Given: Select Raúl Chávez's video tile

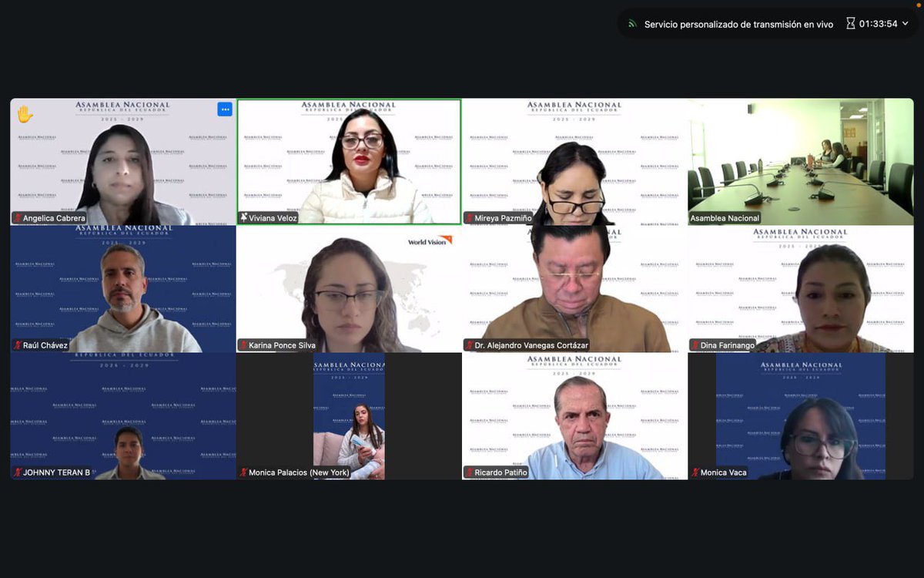Looking at the screenshot, I should coord(123,289).
